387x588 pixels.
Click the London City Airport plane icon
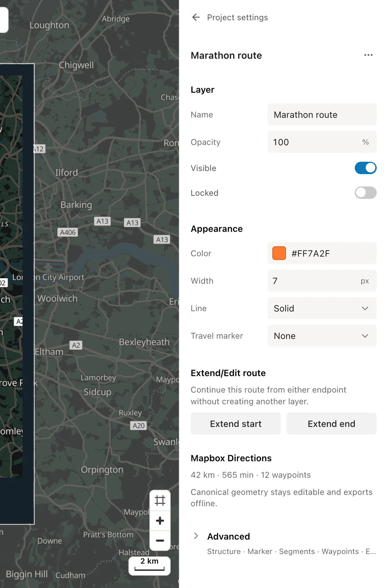point(48,267)
